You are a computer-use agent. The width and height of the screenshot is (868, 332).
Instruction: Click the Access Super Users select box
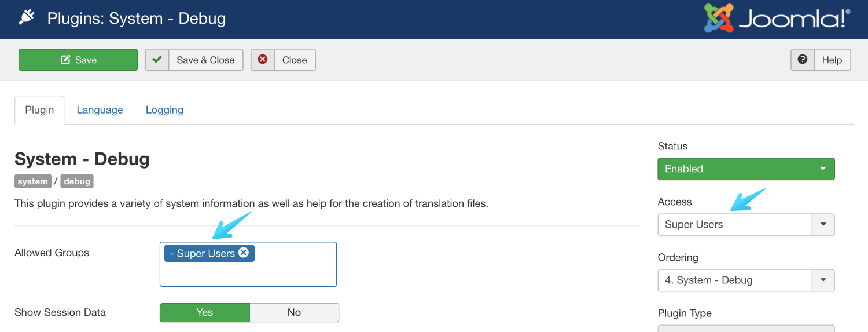(735, 225)
